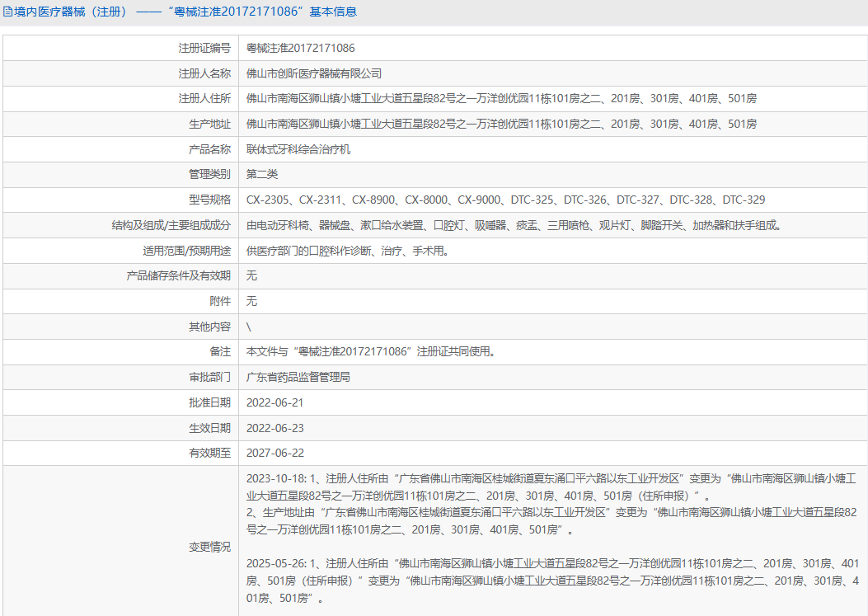
Task: Click the label 型号规格
Action: [210, 200]
